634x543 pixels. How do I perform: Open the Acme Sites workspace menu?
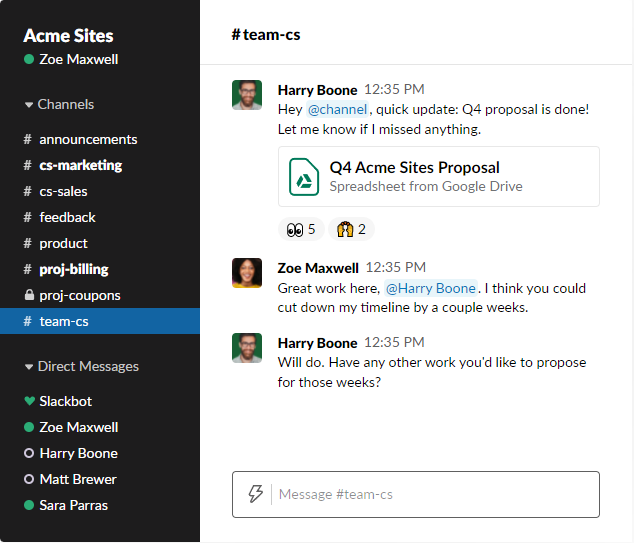68,36
